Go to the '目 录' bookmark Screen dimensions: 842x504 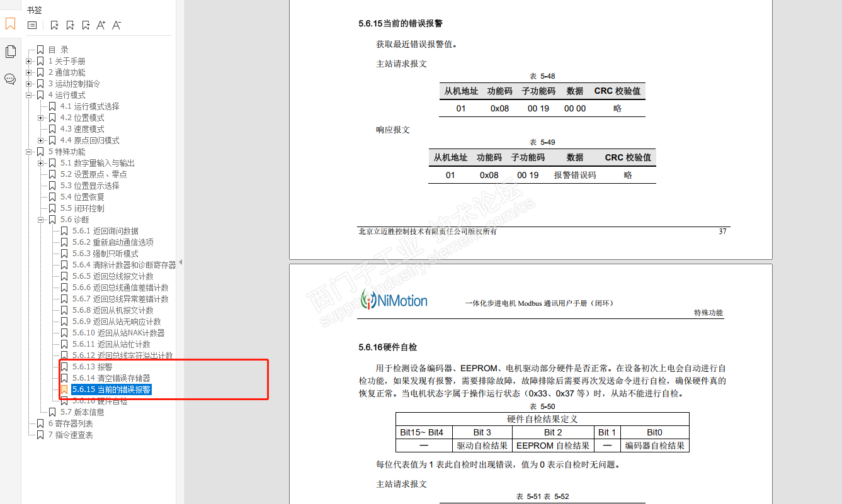click(59, 50)
